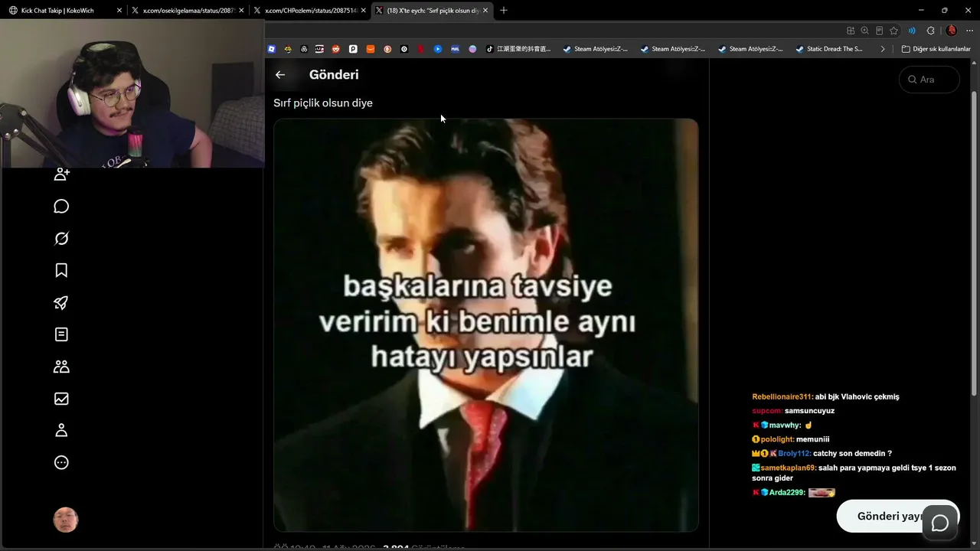
Task: Open the Reddit bookmark icon in the bookmarks bar
Action: 336,49
